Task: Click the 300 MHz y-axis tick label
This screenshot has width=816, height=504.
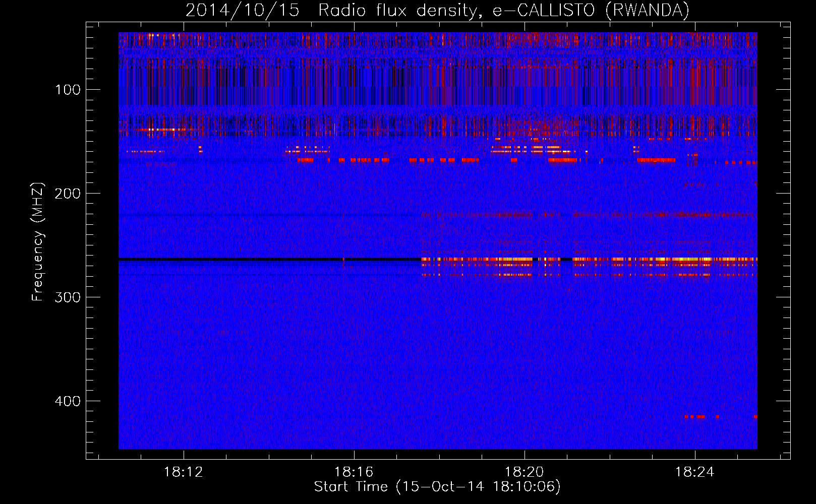Action: coord(68,297)
